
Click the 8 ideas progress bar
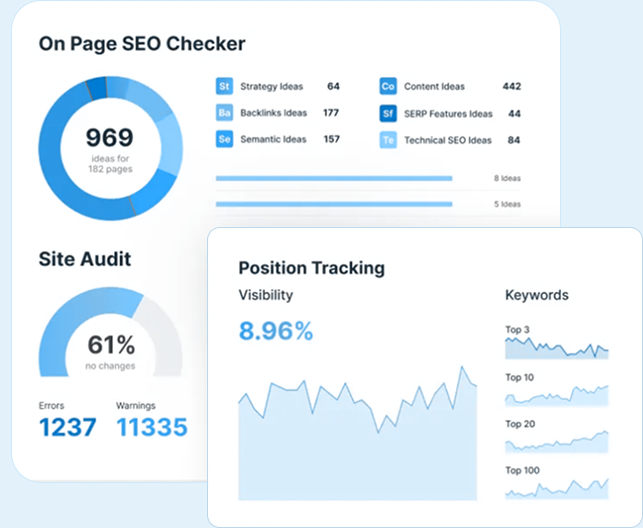pos(334,179)
